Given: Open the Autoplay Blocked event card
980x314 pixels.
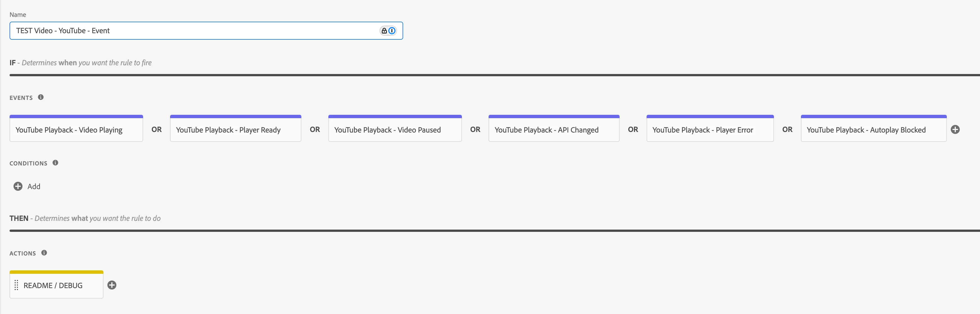Looking at the screenshot, I should 873,130.
